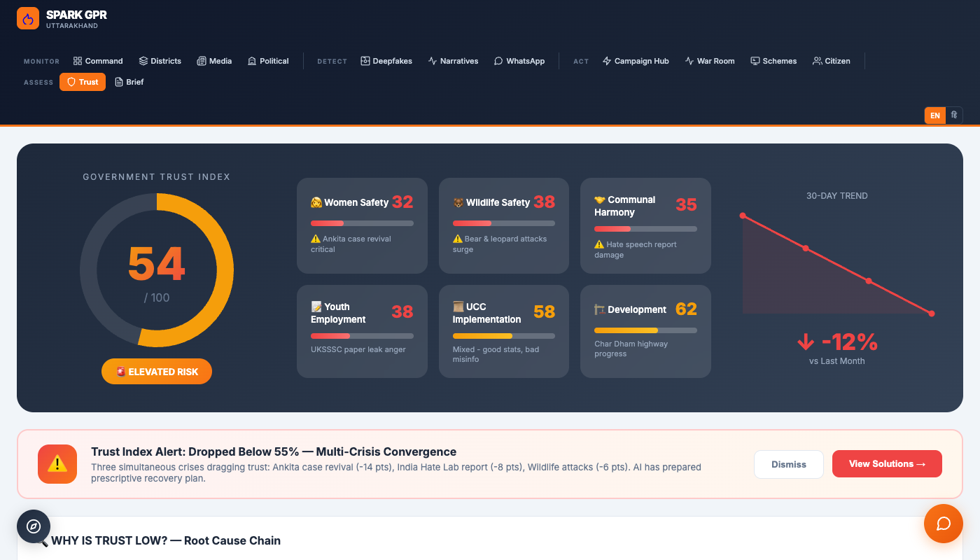Switch language to Hindi

[x=953, y=115]
